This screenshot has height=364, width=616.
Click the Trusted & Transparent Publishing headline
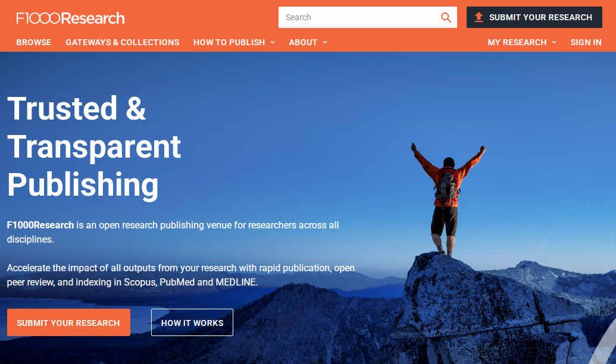pyautogui.click(x=94, y=146)
